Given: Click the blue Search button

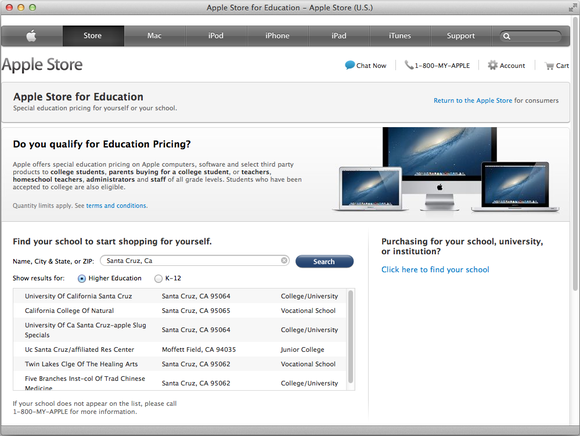Looking at the screenshot, I should (324, 261).
